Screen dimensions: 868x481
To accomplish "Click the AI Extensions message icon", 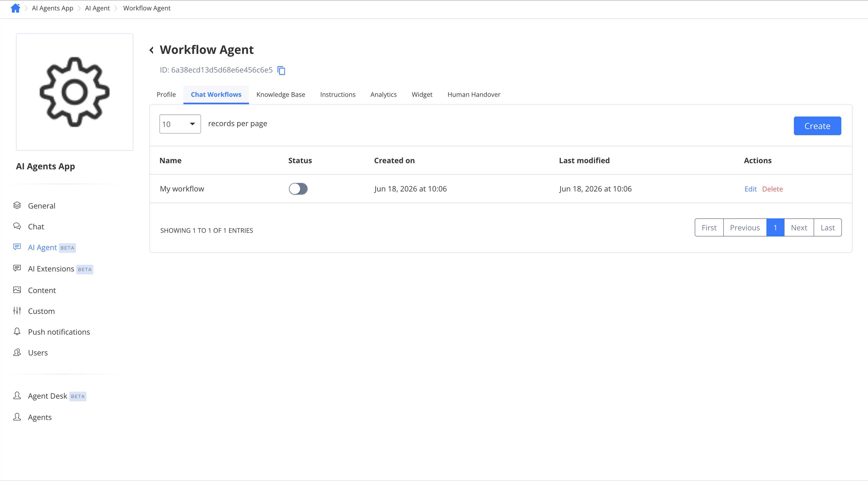I will 17,268.
